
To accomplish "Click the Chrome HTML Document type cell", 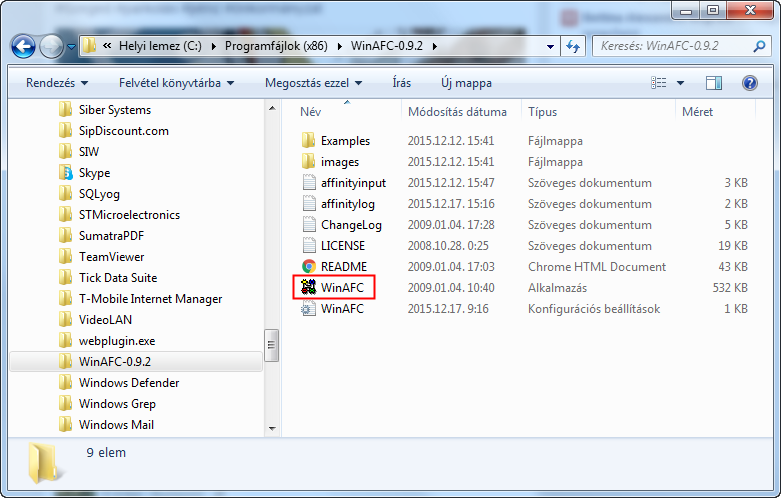I will (597, 266).
